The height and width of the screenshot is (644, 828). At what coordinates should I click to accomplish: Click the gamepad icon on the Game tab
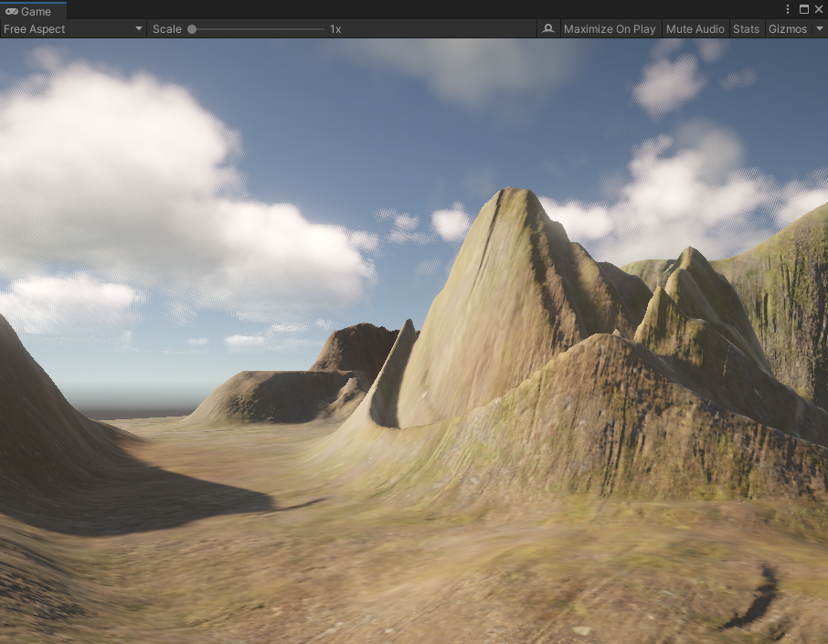pos(13,11)
